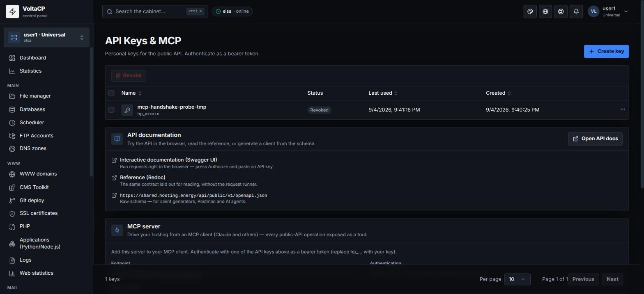
Task: Click the Revoke button
Action: 128,75
